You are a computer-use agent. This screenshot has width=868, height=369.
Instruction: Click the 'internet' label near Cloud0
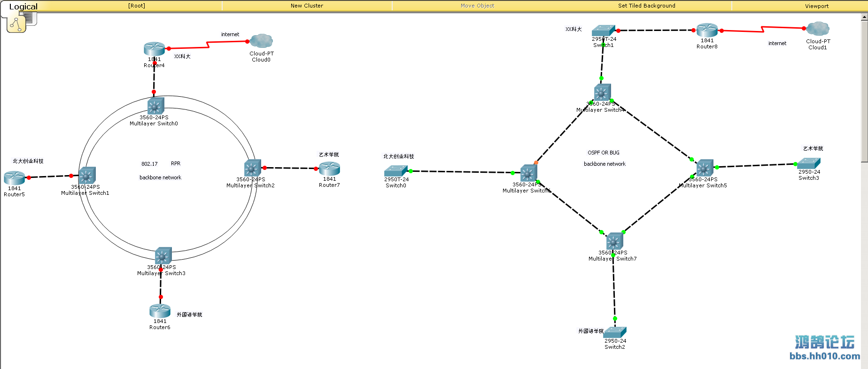click(230, 34)
